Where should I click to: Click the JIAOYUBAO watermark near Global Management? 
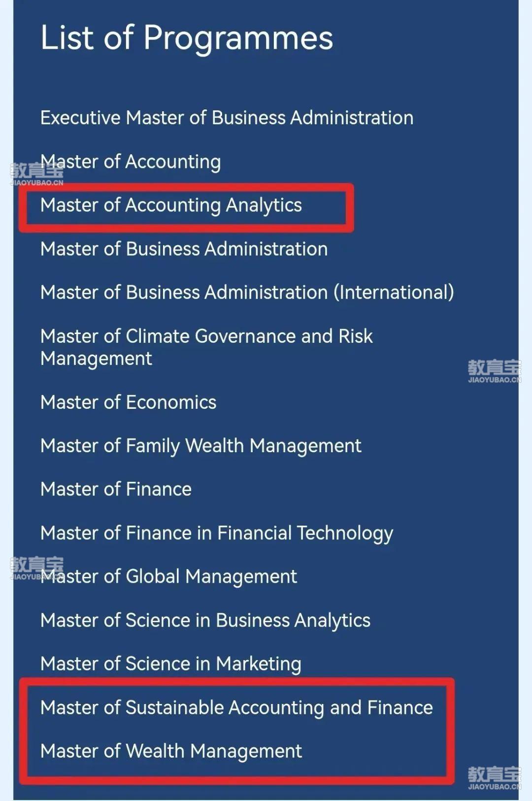[36, 568]
